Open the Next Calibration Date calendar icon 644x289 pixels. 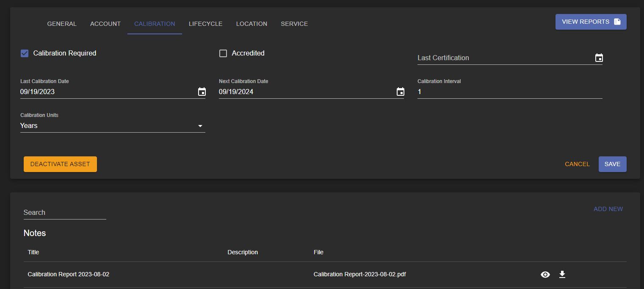click(x=400, y=92)
